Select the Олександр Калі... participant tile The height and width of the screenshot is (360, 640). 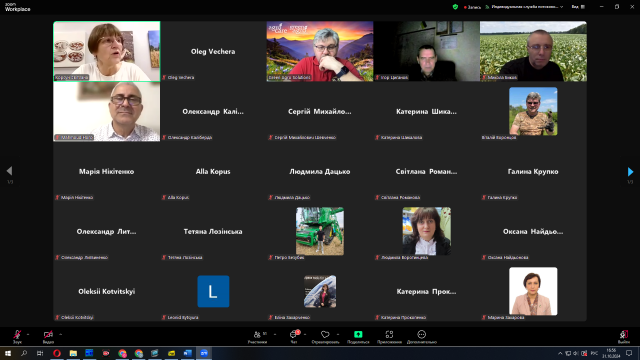click(x=213, y=111)
